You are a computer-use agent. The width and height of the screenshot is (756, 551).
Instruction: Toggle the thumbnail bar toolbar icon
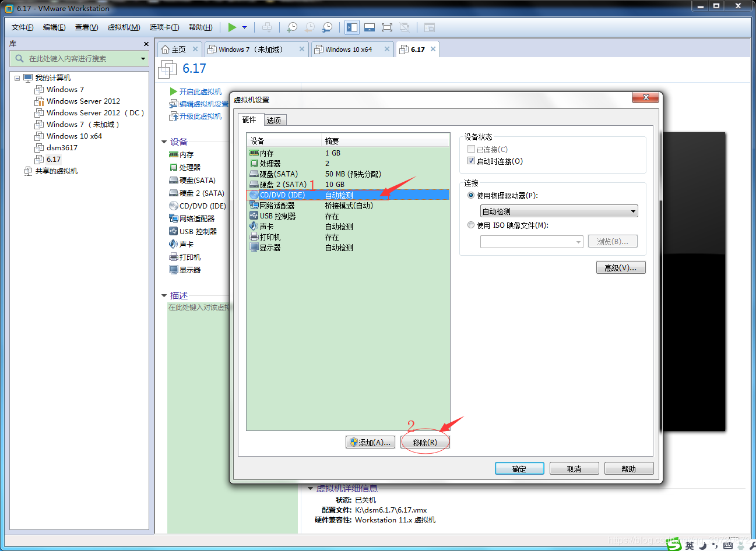tap(370, 27)
